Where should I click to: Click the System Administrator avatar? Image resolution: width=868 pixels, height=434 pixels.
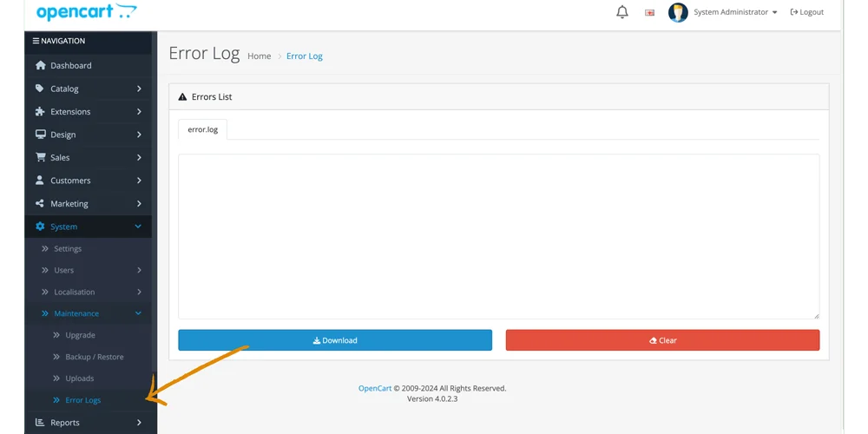point(678,12)
